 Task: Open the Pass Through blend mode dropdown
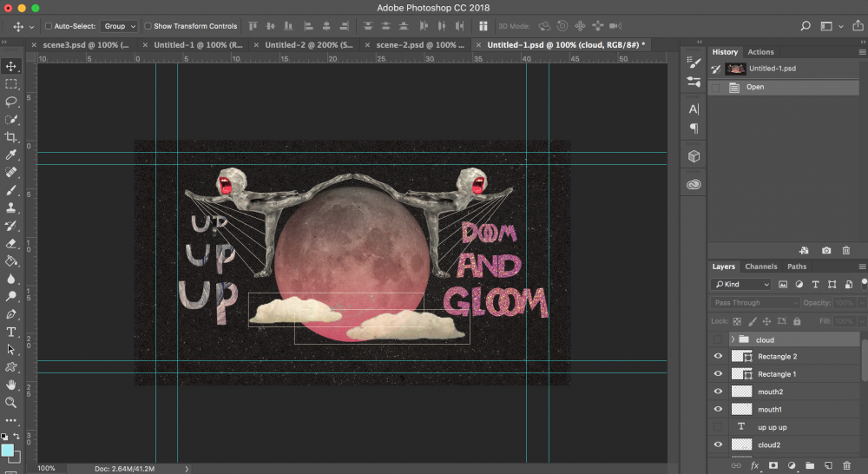(x=755, y=302)
